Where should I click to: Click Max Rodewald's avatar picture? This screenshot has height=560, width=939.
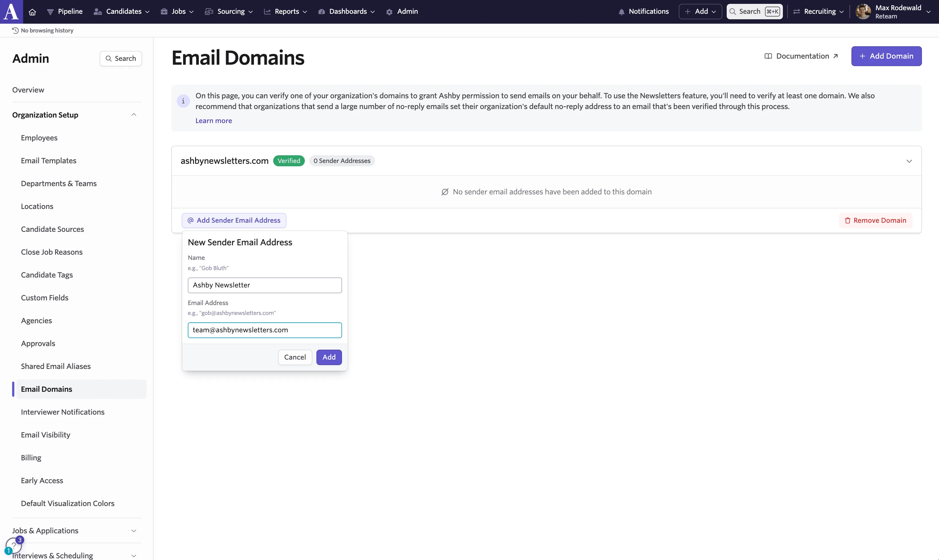pos(863,12)
